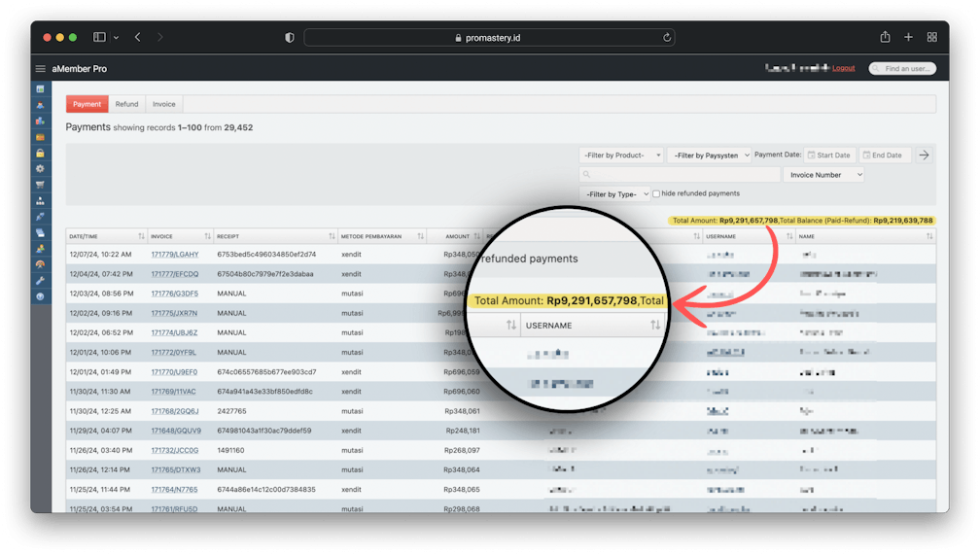The width and height of the screenshot is (980, 554).
Task: Toggle the hide refunded payments checkbox
Action: (x=656, y=193)
